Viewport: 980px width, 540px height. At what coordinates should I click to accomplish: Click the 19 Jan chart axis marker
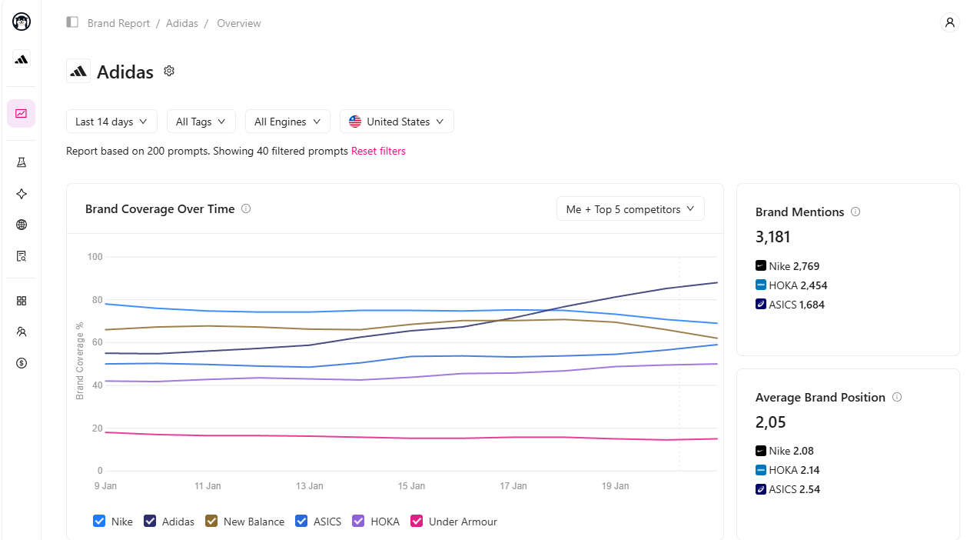(x=615, y=486)
